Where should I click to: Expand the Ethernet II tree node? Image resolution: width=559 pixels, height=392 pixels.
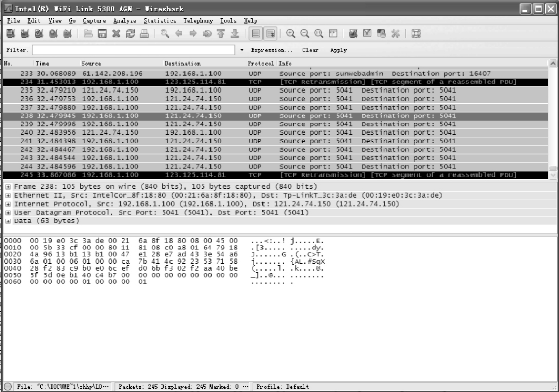(x=8, y=196)
